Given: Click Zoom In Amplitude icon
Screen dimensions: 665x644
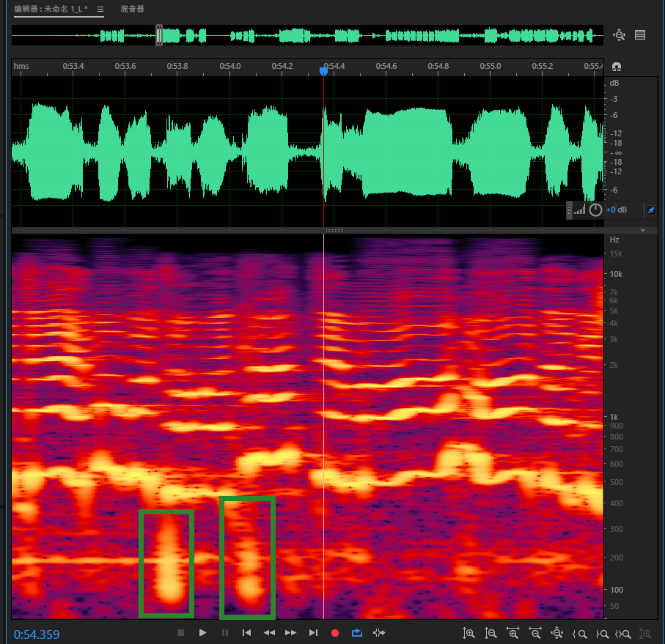Looking at the screenshot, I should click(469, 633).
